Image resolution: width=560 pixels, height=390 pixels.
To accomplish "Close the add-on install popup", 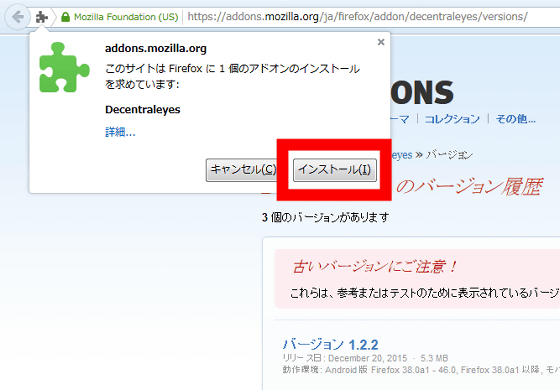I will pos(381,42).
